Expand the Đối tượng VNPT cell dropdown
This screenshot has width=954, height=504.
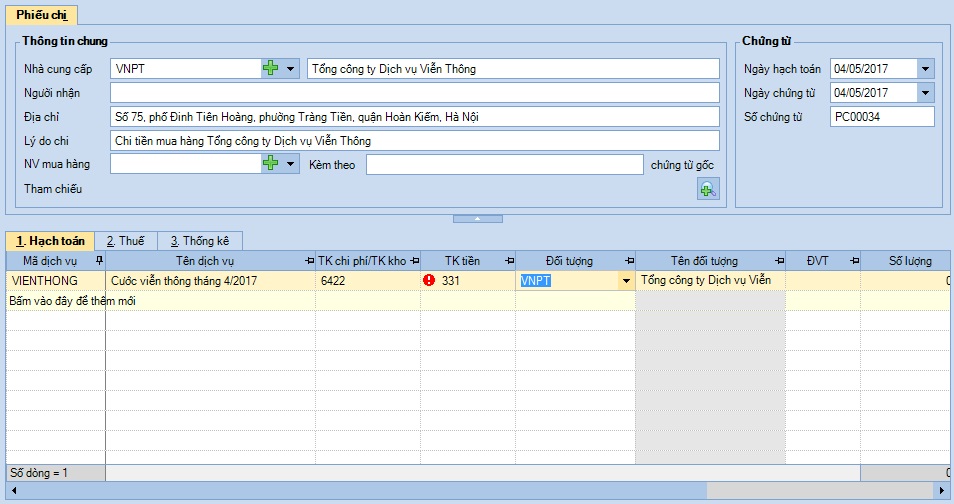626,281
